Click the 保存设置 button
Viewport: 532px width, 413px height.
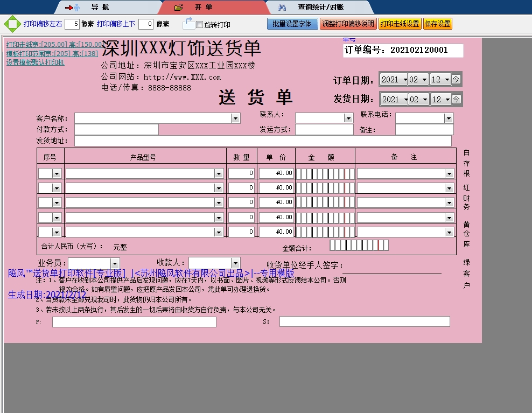[437, 24]
